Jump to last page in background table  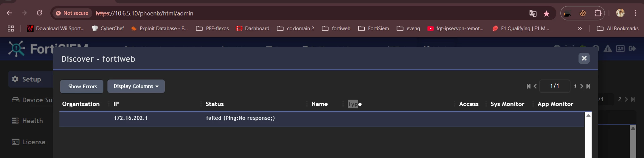pos(633,99)
